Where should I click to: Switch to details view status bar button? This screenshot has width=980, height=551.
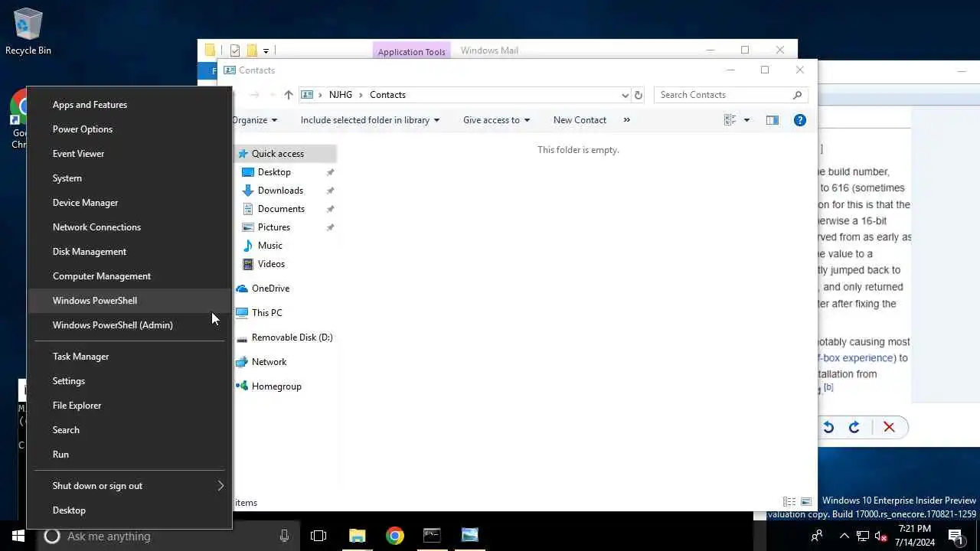point(789,502)
